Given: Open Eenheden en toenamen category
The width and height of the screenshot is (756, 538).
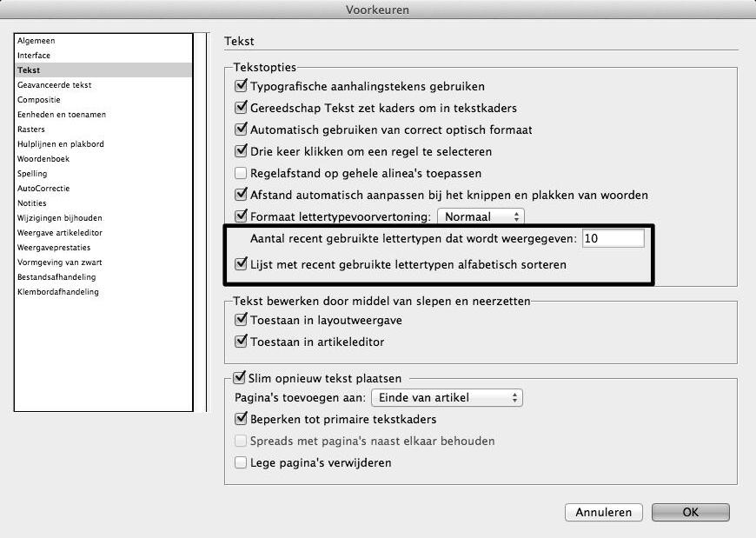Looking at the screenshot, I should [x=62, y=115].
